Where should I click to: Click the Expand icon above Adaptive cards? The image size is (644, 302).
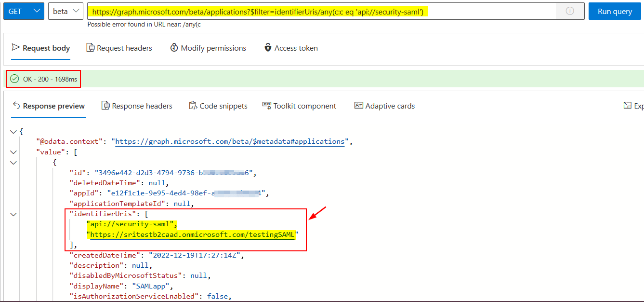pyautogui.click(x=628, y=105)
